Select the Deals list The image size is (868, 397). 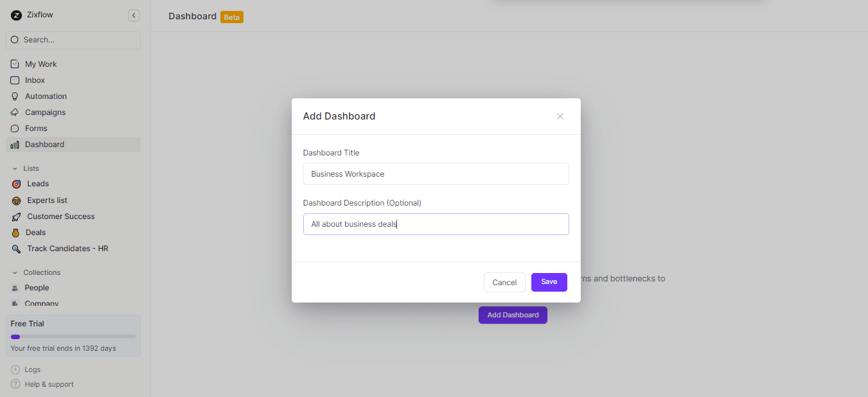pyautogui.click(x=36, y=232)
